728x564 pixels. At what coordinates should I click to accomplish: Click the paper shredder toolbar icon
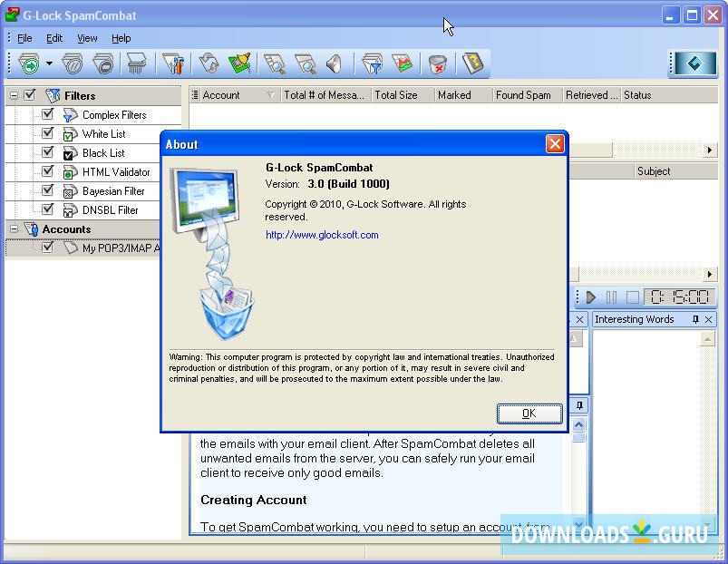click(137, 63)
